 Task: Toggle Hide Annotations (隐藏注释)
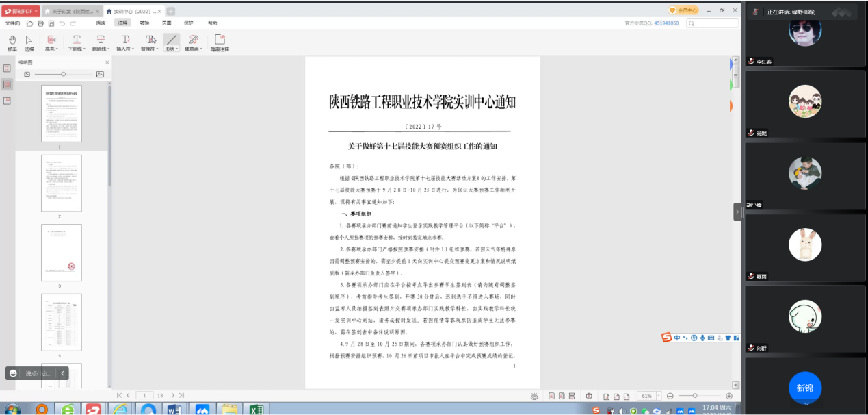click(x=220, y=42)
